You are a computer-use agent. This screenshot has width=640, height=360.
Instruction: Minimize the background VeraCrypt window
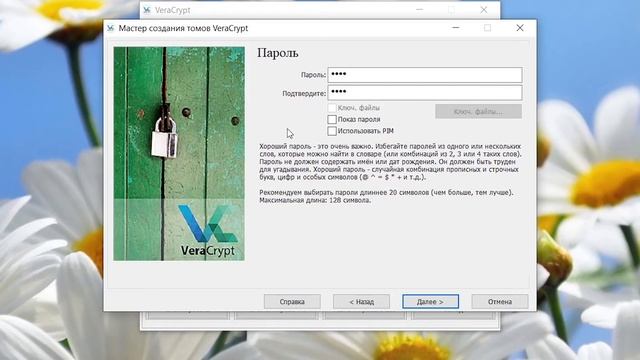tap(419, 10)
